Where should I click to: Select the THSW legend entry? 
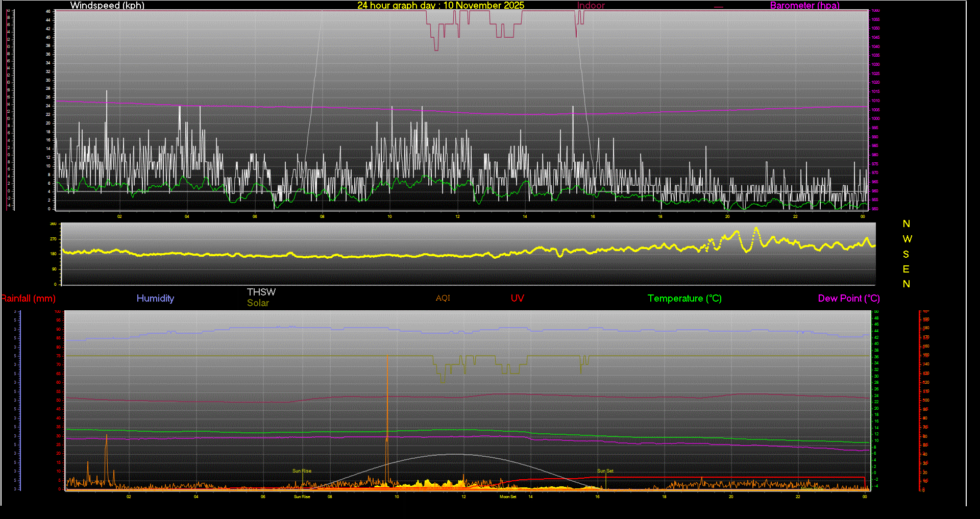[x=261, y=292]
